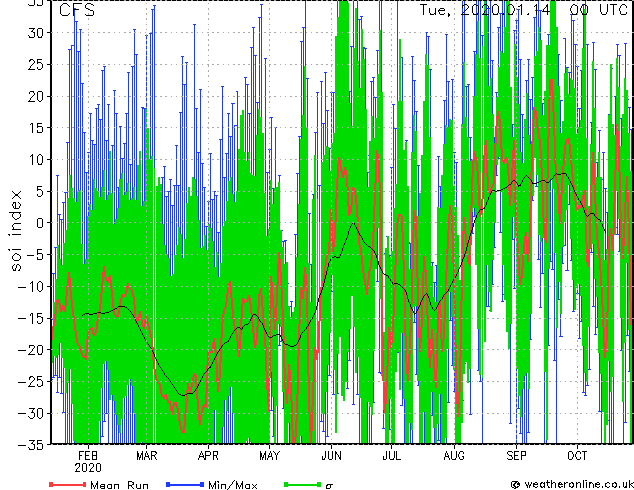The height and width of the screenshot is (490, 634).
Task: Click the 2020 year label under FEB
Action: tap(88, 468)
